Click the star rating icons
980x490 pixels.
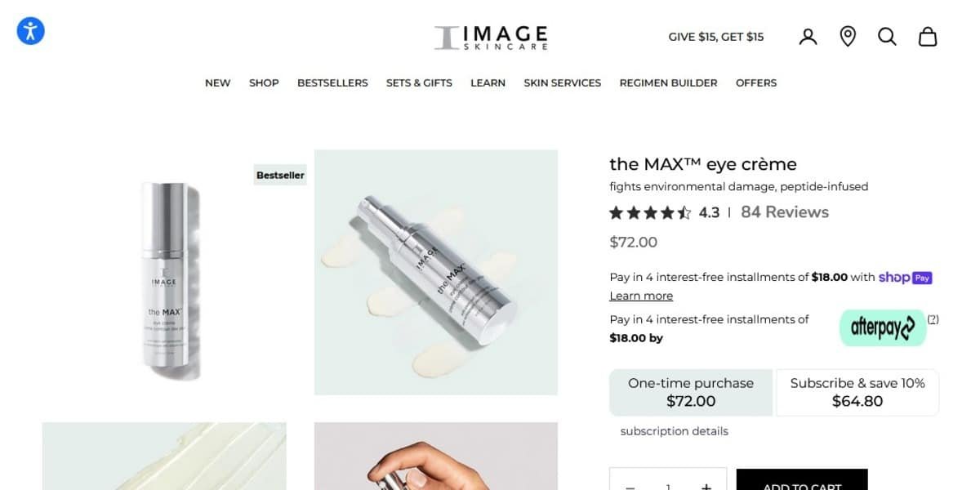click(650, 213)
